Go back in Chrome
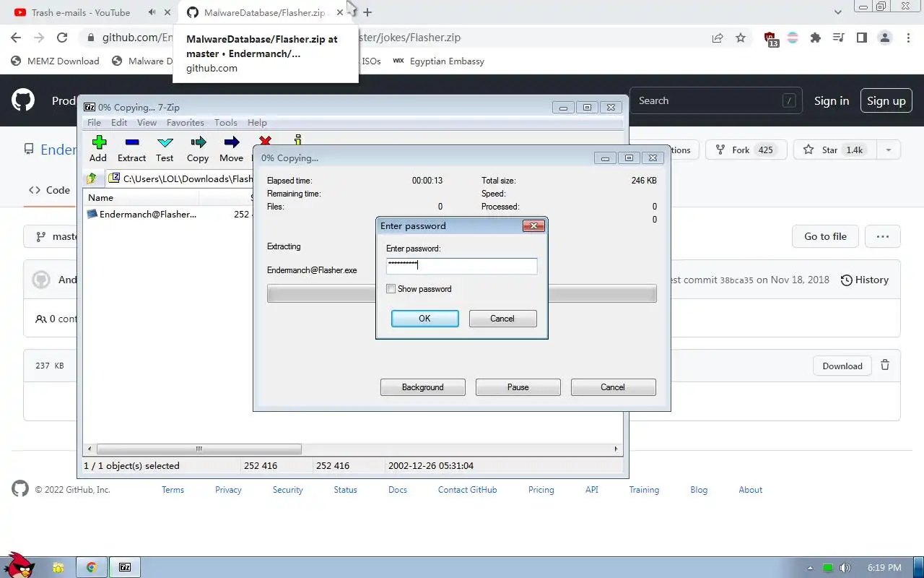The height and width of the screenshot is (578, 924). 16,38
